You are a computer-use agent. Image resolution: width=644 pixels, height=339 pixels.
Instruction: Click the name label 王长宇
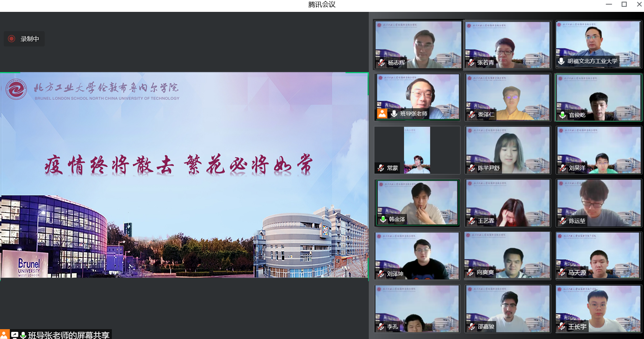tap(577, 326)
